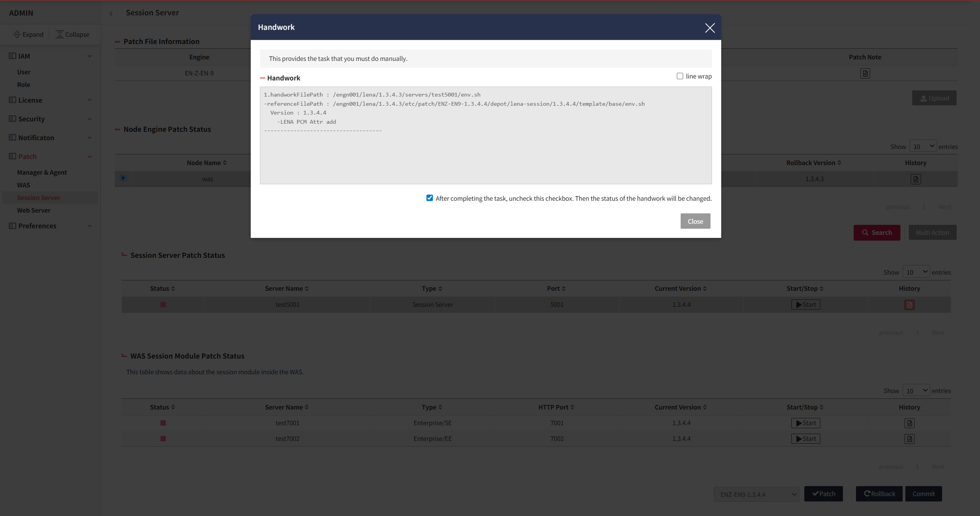The width and height of the screenshot is (980, 516).
Task: Expand all sidebar menus
Action: pos(28,34)
